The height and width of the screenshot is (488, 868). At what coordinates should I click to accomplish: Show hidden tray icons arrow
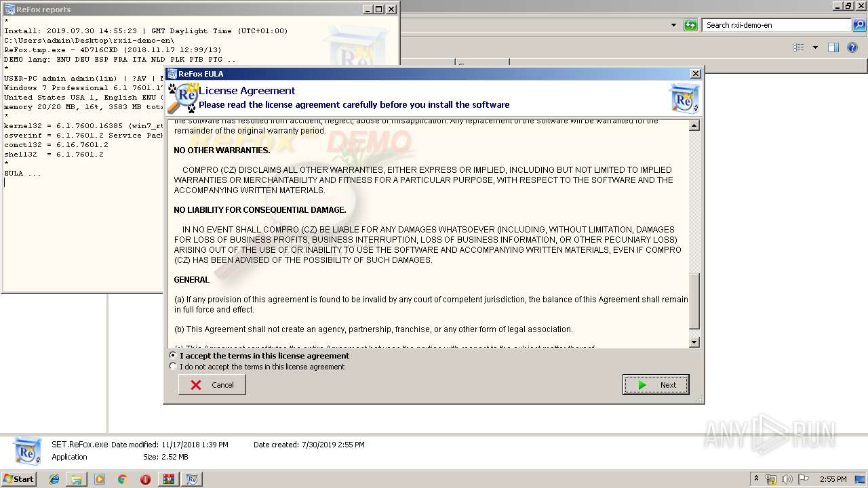(x=756, y=479)
